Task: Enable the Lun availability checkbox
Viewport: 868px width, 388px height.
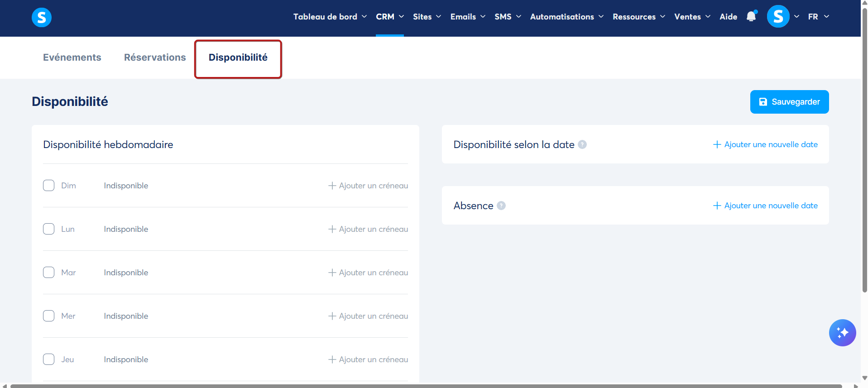Action: pos(49,229)
